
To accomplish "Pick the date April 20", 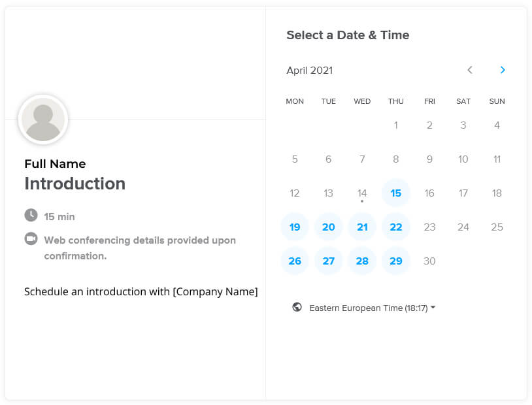I will (329, 227).
